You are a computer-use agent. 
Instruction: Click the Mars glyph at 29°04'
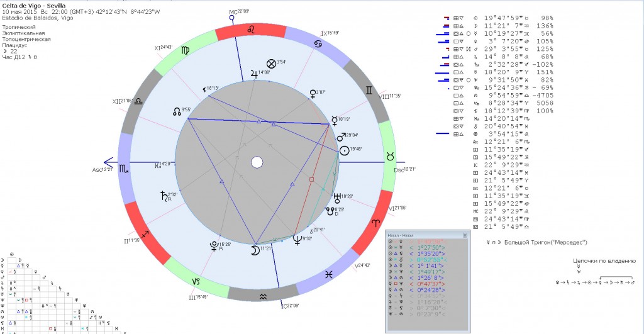(x=341, y=136)
